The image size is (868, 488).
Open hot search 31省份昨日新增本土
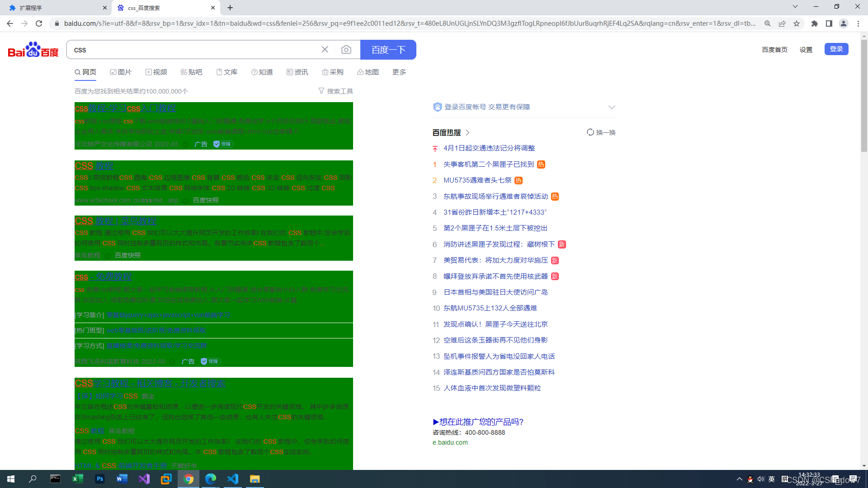[495, 212]
